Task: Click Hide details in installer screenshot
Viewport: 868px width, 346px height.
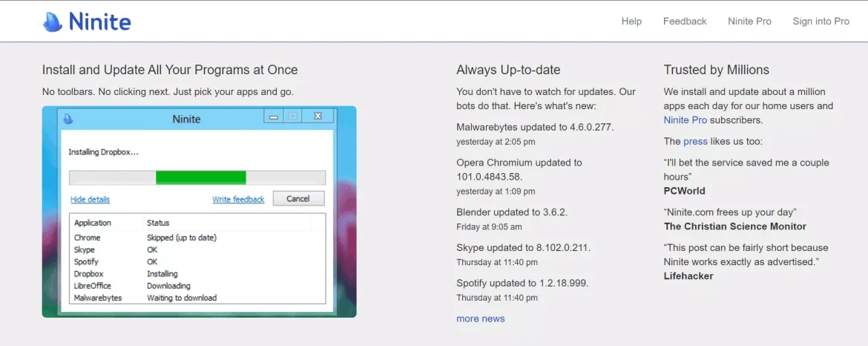Action: [x=91, y=199]
